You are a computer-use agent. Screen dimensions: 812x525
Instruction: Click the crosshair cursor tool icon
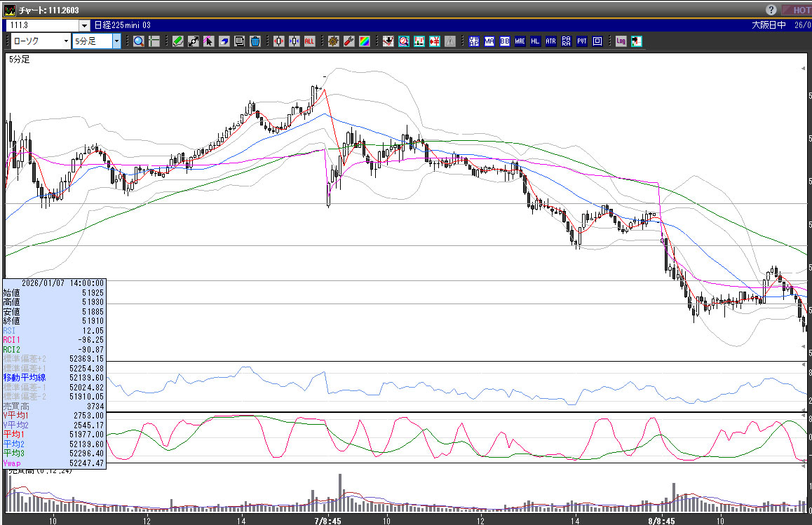click(x=154, y=41)
